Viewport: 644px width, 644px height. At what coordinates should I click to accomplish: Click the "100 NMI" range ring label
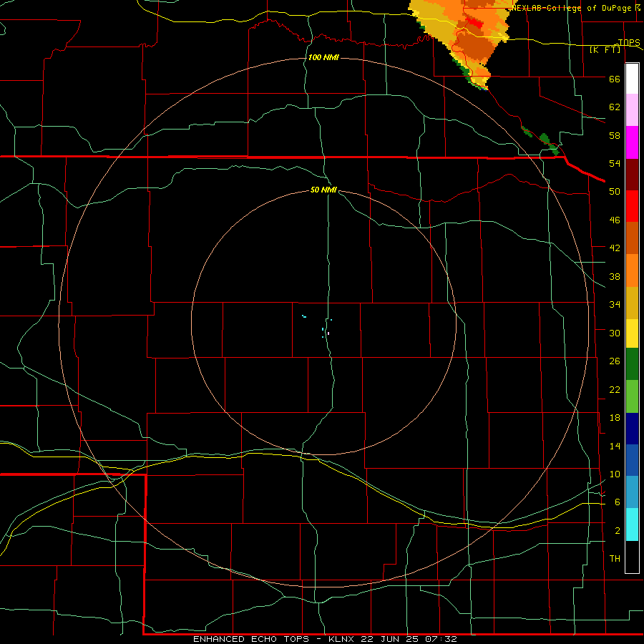click(x=323, y=57)
